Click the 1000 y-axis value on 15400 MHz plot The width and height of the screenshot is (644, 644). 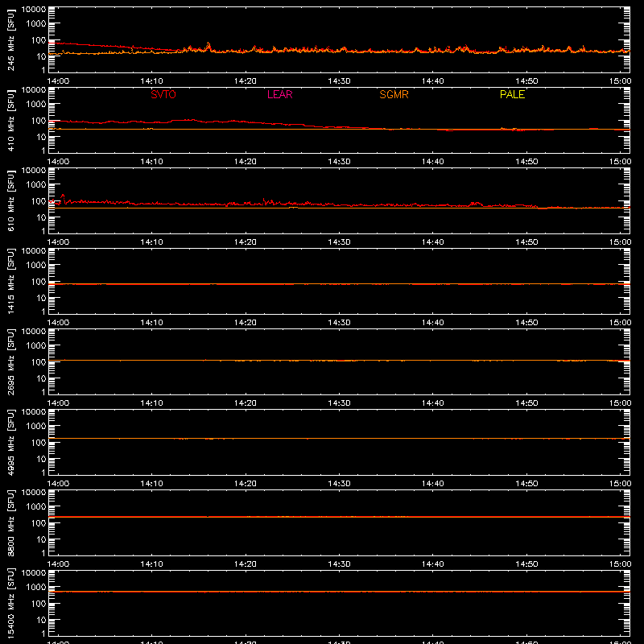pyautogui.click(x=36, y=588)
